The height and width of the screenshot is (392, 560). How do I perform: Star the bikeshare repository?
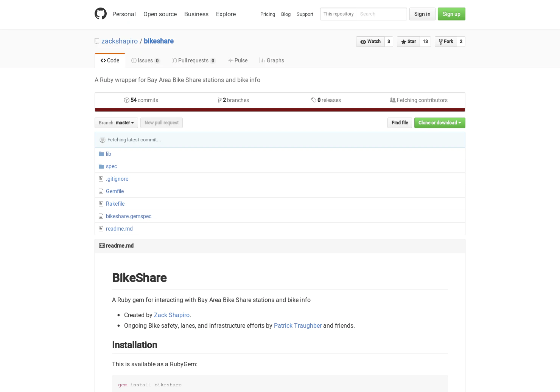click(x=408, y=42)
